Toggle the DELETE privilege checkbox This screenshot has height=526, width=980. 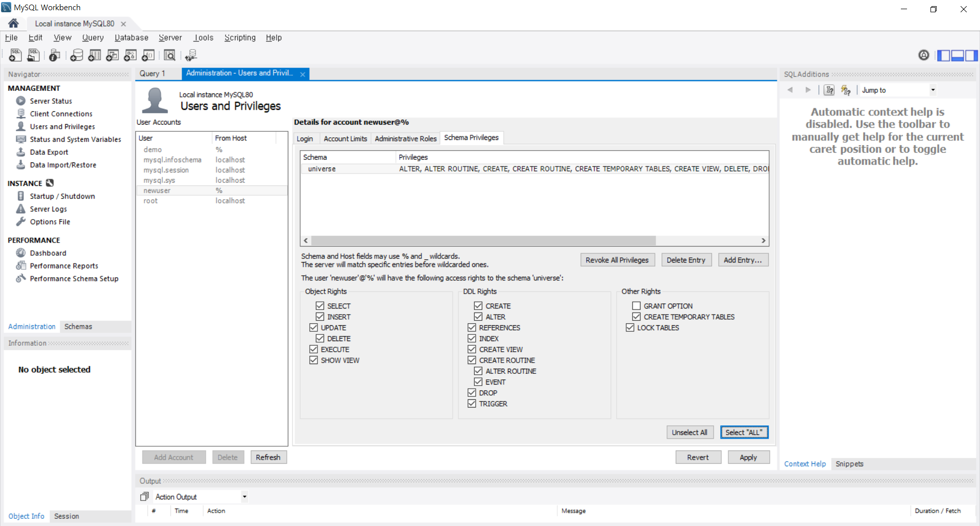(320, 339)
